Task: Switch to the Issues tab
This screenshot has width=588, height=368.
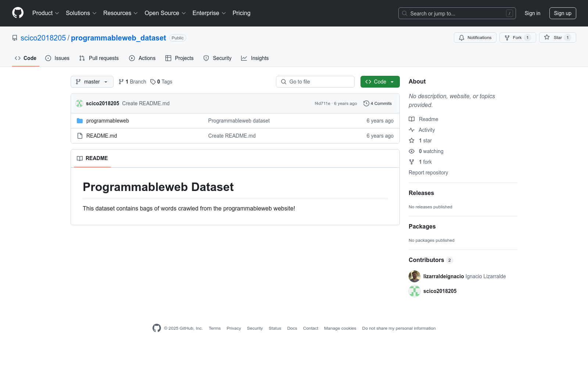Action: (x=57, y=58)
